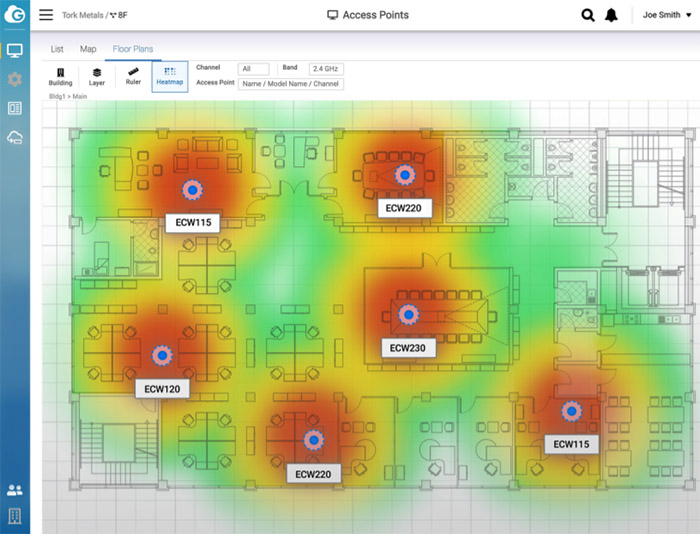
Task: Open the cloud sync sidebar icon
Action: click(x=15, y=138)
